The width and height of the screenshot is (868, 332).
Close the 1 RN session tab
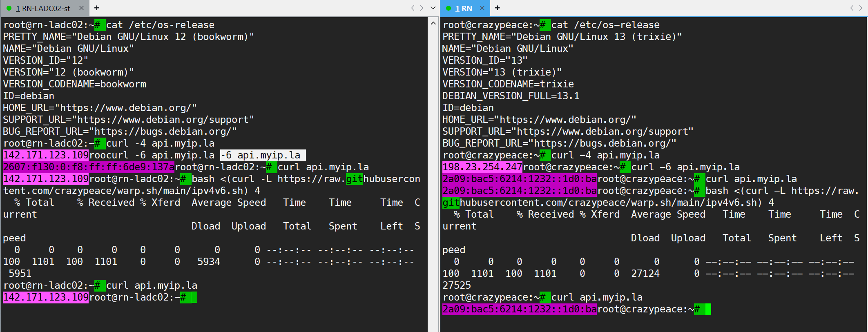pos(482,8)
